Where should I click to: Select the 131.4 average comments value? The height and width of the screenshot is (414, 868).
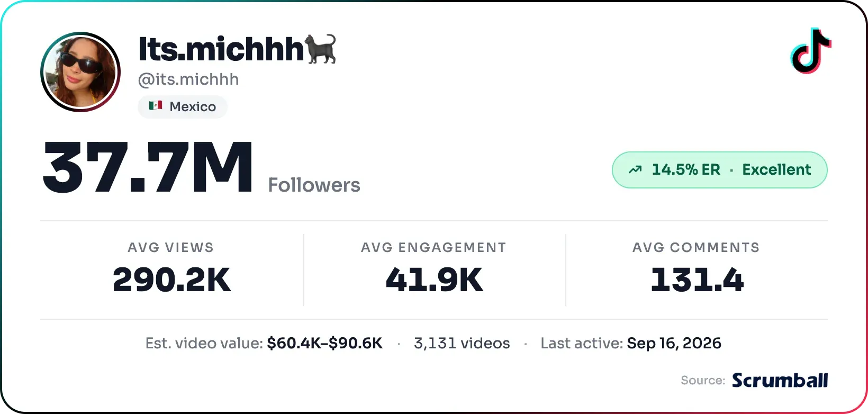[697, 280]
